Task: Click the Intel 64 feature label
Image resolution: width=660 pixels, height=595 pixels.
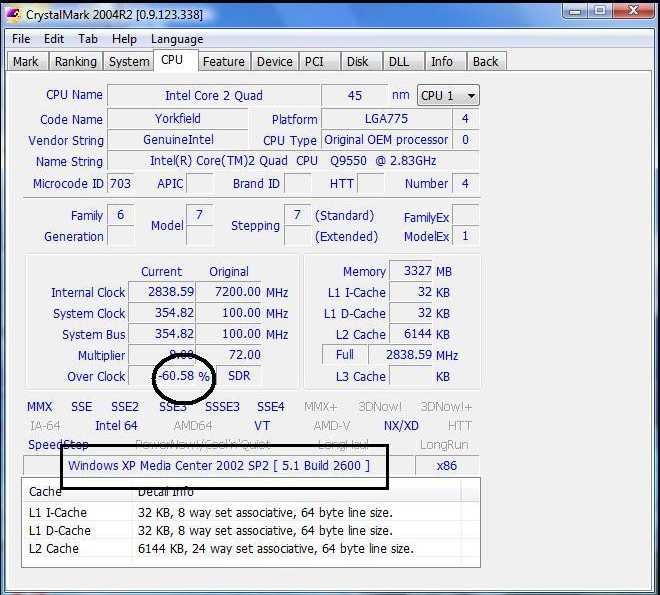Action: click(117, 426)
